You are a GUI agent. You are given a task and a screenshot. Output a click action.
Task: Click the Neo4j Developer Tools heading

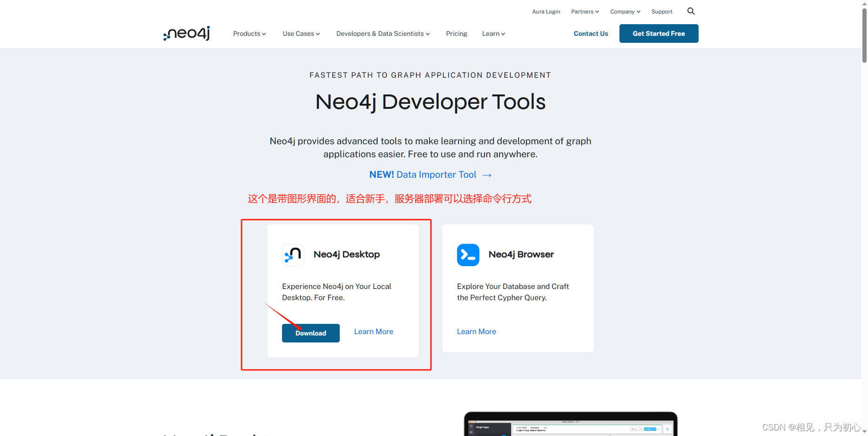(431, 102)
